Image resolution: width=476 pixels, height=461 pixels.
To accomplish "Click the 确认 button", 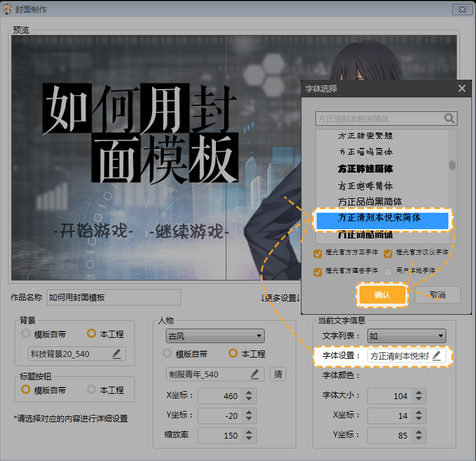I will [x=382, y=295].
